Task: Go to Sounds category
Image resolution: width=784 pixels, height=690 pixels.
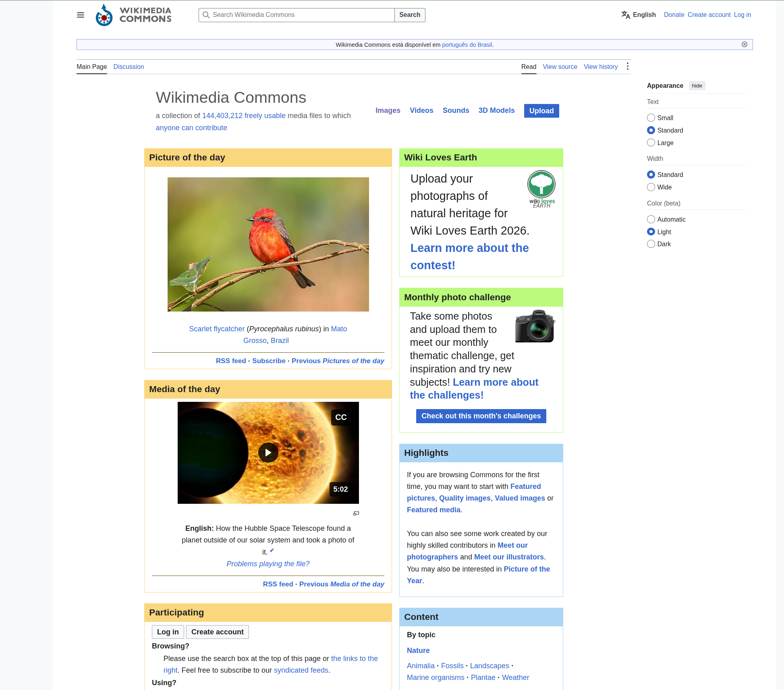Action: [456, 110]
